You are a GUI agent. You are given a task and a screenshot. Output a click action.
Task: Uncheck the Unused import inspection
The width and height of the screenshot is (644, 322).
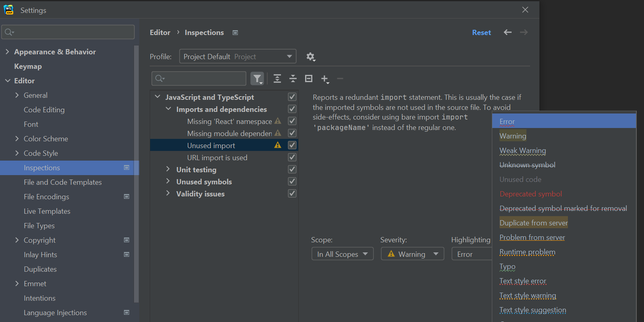point(292,145)
